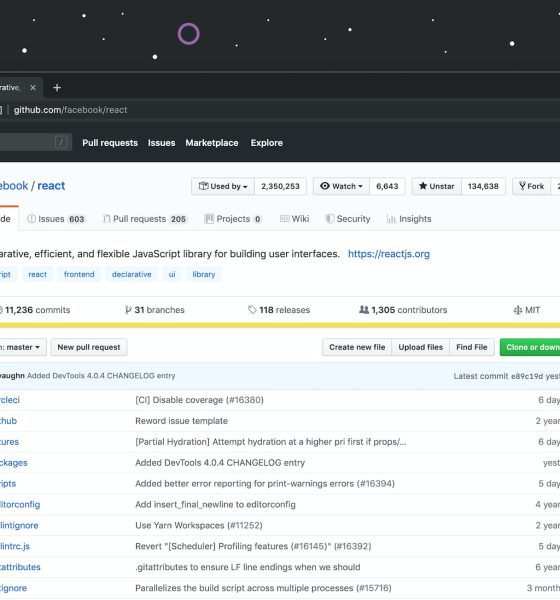
Task: Open a new browser tab with plus icon
Action: pyautogui.click(x=57, y=88)
